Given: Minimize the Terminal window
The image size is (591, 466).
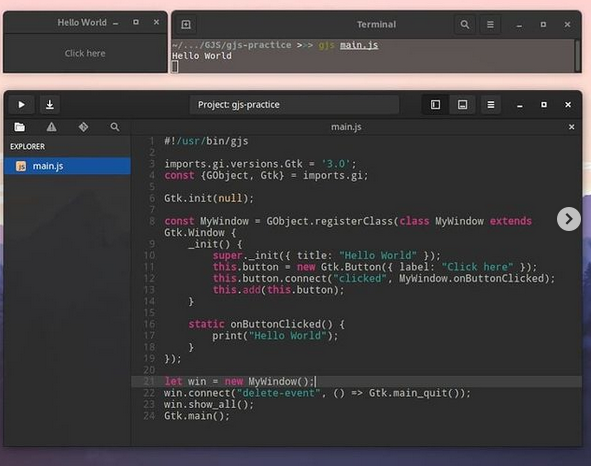Looking at the screenshot, I should tap(519, 25).
